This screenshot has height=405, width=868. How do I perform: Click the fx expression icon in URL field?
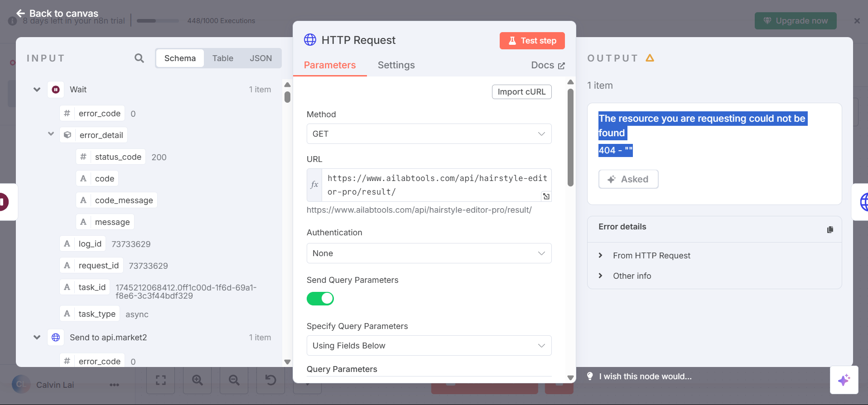314,185
